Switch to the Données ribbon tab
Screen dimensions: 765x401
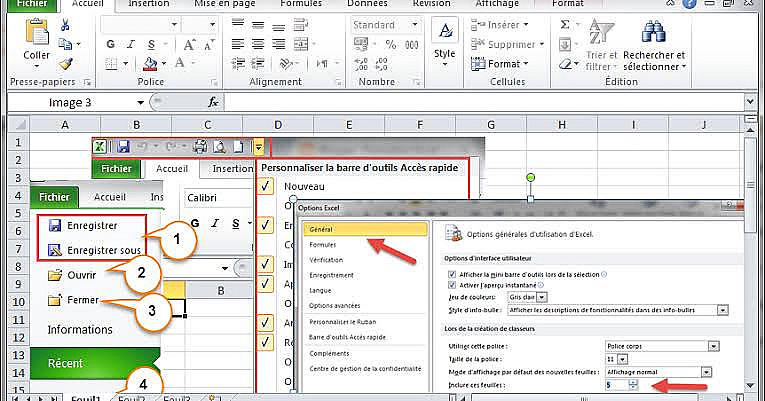367,4
